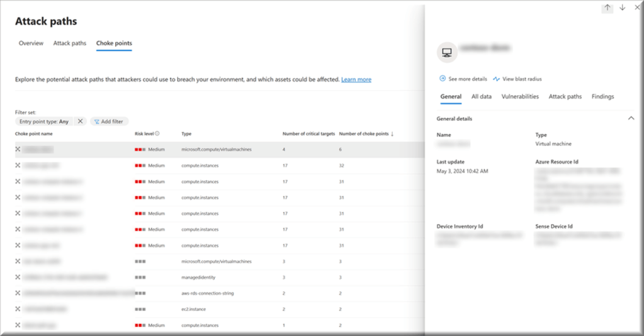644x336 pixels.
Task: Click the up arrow to previous item
Action: [x=607, y=8]
